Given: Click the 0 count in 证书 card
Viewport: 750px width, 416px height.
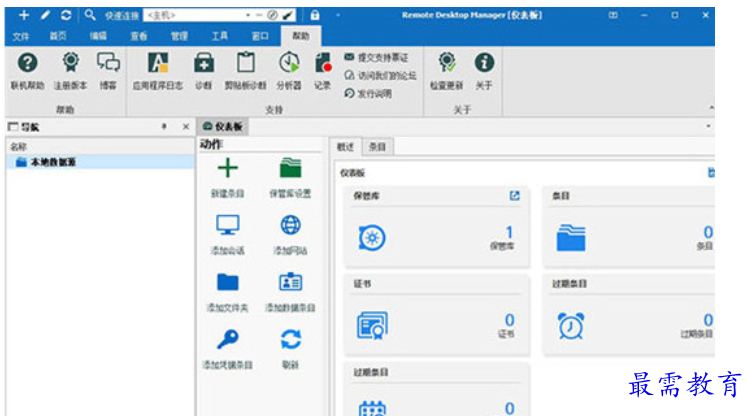Looking at the screenshot, I should coord(509,319).
